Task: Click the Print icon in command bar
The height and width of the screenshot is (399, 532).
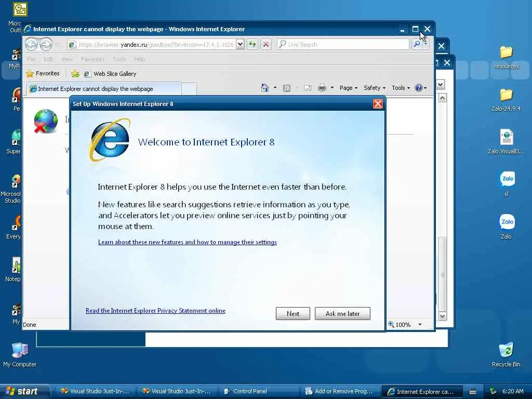Action: pyautogui.click(x=322, y=88)
